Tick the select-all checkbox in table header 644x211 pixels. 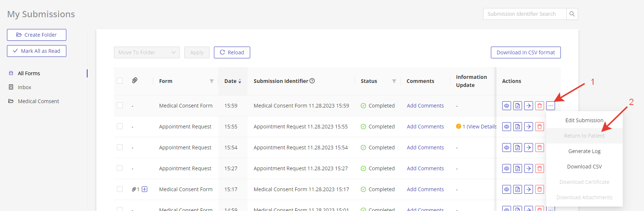point(120,81)
